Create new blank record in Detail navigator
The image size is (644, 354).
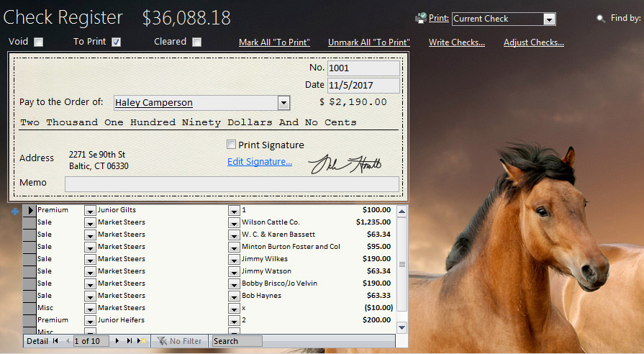(x=142, y=341)
